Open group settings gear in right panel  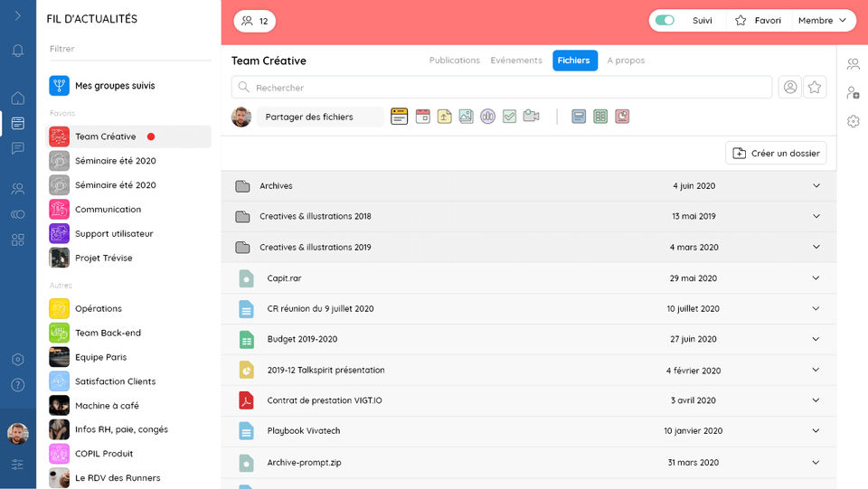pos(853,121)
